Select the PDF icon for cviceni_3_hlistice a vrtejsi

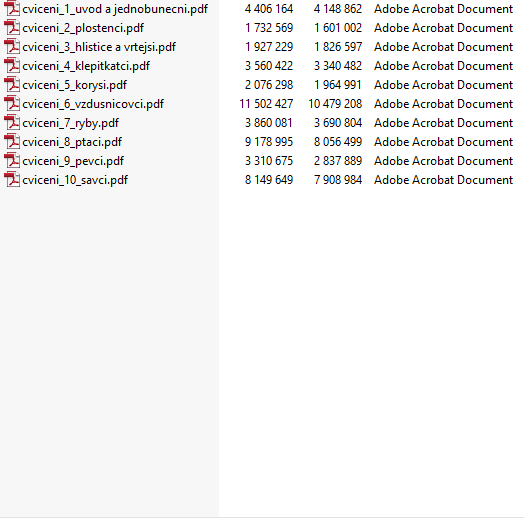[x=12, y=46]
